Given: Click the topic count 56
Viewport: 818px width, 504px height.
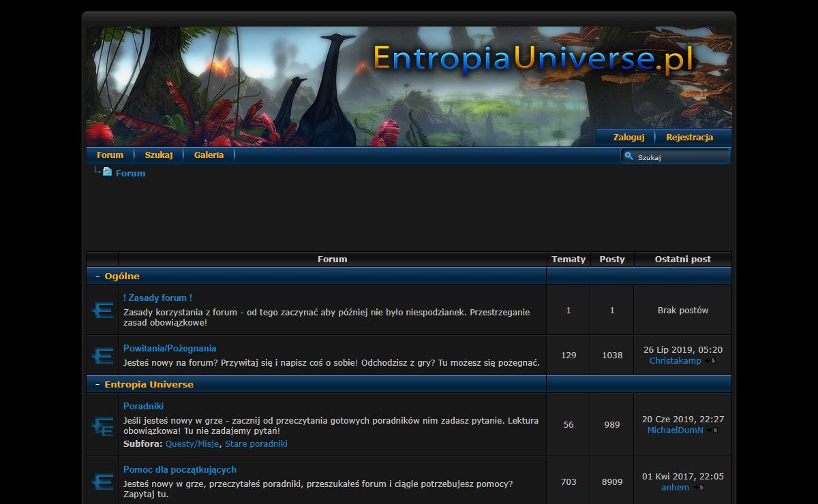Looking at the screenshot, I should pos(569,424).
